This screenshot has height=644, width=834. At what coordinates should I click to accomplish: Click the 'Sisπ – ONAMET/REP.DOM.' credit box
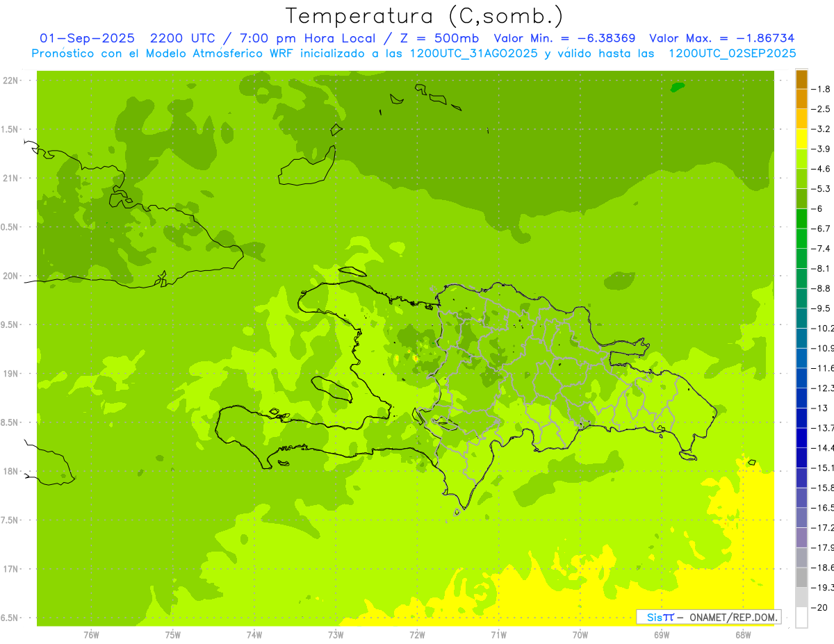tap(709, 617)
